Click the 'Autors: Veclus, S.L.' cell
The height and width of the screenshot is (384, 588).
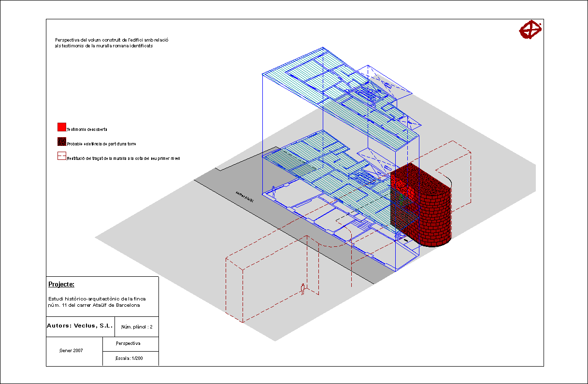click(80, 326)
